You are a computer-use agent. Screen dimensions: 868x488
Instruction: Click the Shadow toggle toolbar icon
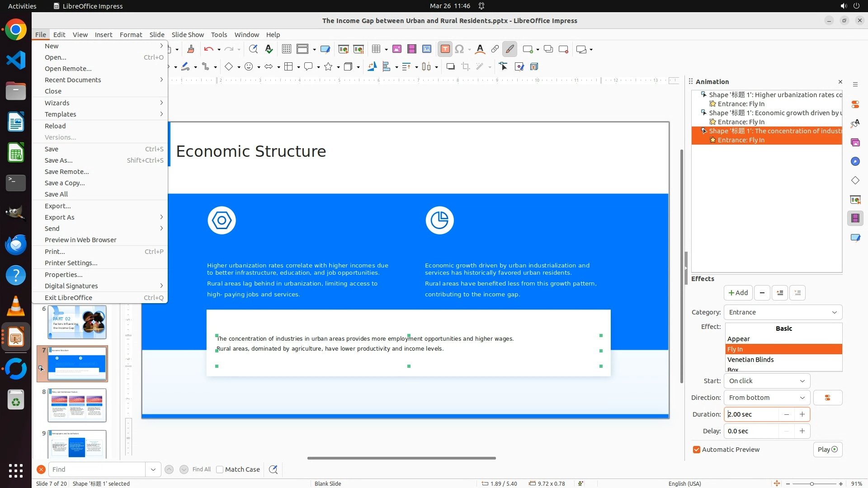[450, 67]
